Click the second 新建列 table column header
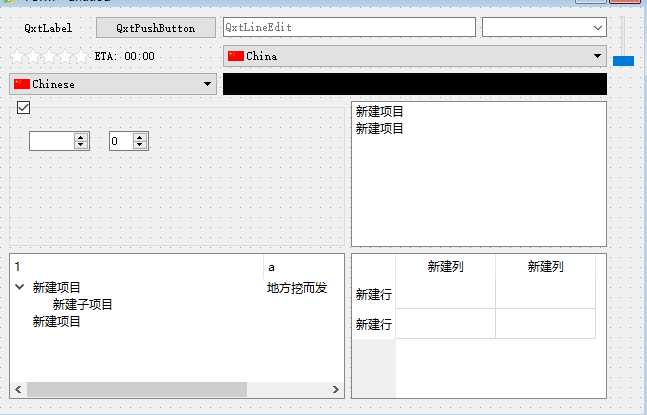 coord(545,266)
